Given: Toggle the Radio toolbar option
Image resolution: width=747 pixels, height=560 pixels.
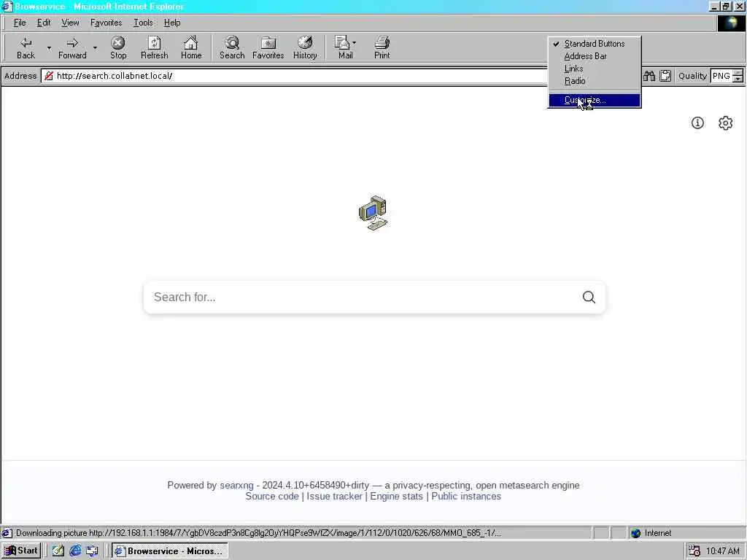Looking at the screenshot, I should pyautogui.click(x=594, y=81).
